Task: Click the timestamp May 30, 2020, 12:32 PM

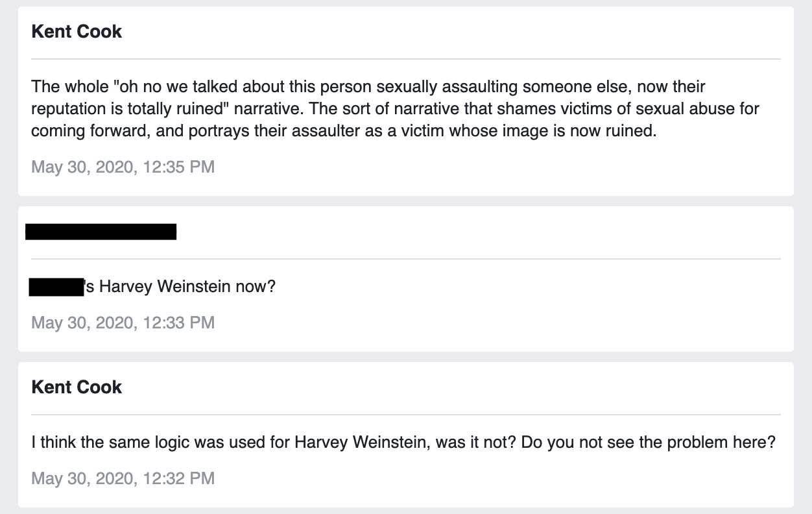Action: point(123,478)
